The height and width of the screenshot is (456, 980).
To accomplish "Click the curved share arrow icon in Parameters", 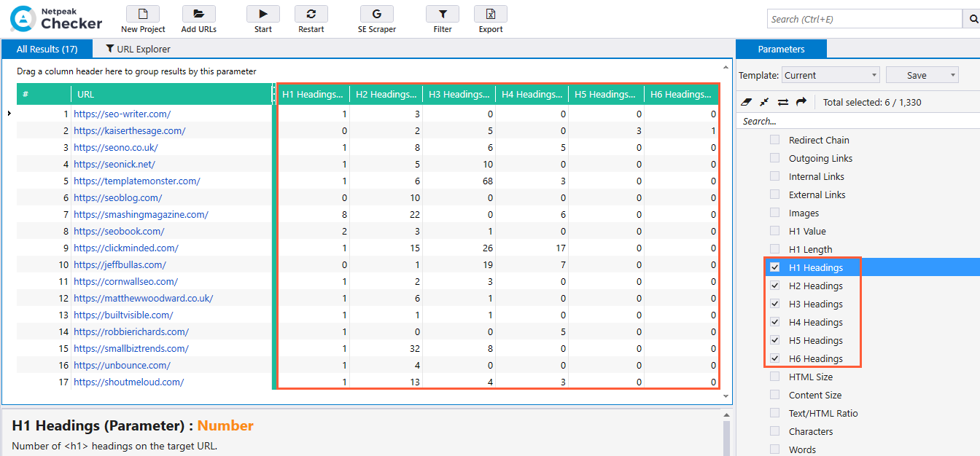I will point(801,102).
